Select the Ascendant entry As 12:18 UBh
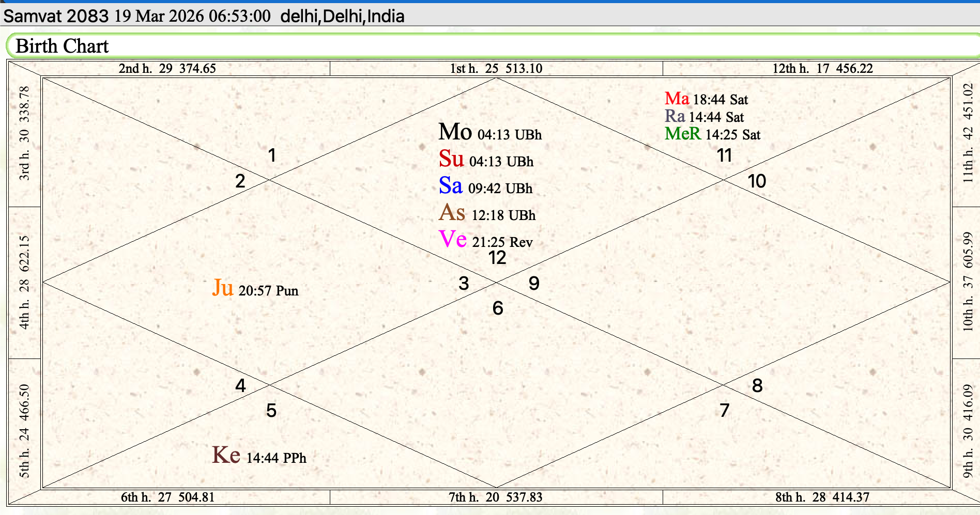980x515 pixels. pos(486,213)
